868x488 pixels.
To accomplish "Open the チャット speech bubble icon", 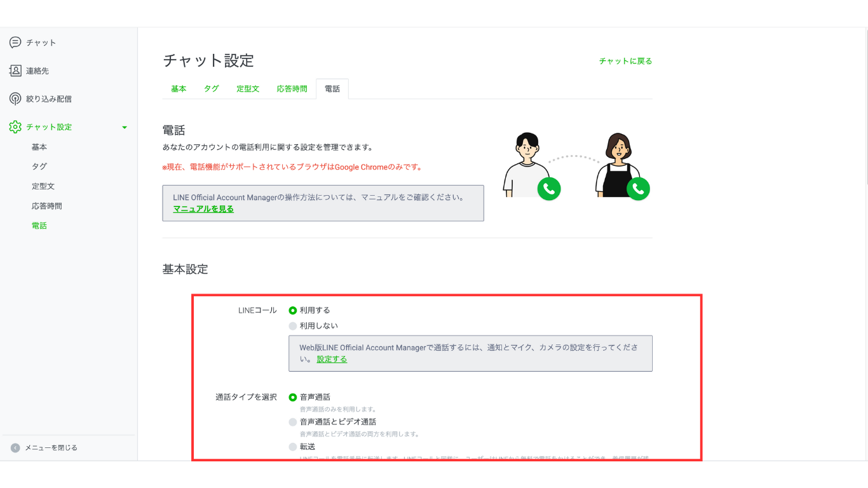I will pos(15,43).
